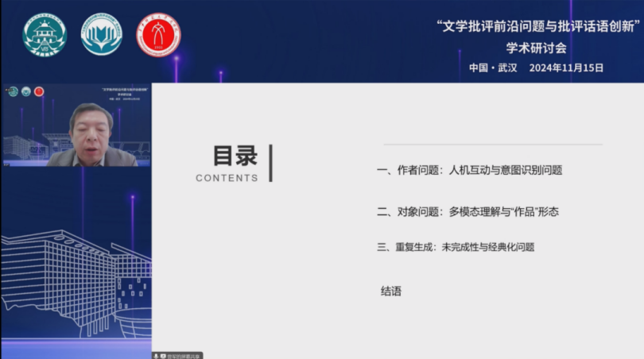This screenshot has width=644, height=359.
Task: Click the green university building logo
Action: coord(45,36)
